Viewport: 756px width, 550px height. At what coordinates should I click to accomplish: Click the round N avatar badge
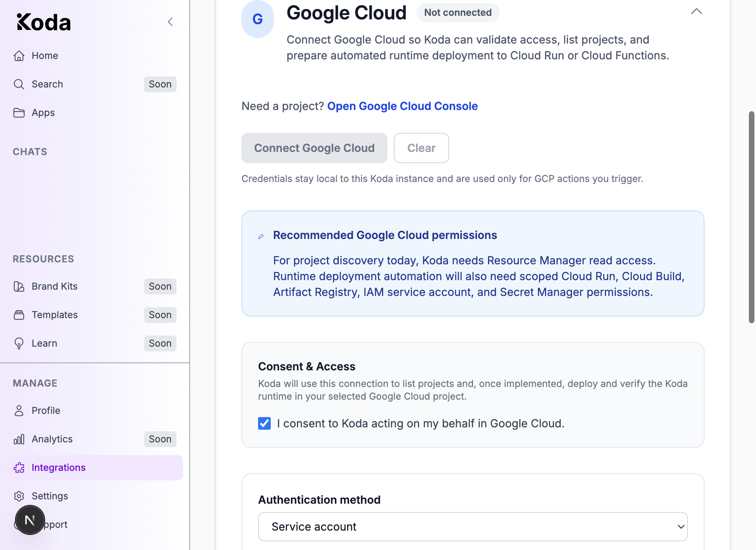pyautogui.click(x=30, y=520)
